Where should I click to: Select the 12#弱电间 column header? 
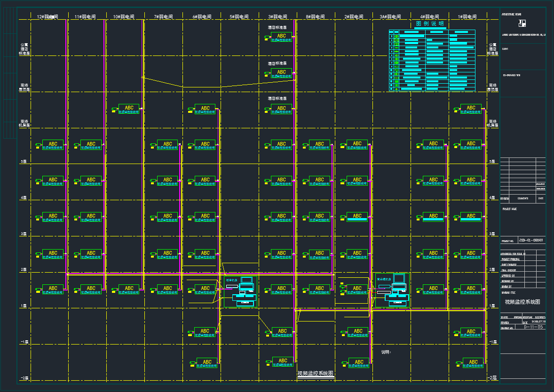point(47,17)
